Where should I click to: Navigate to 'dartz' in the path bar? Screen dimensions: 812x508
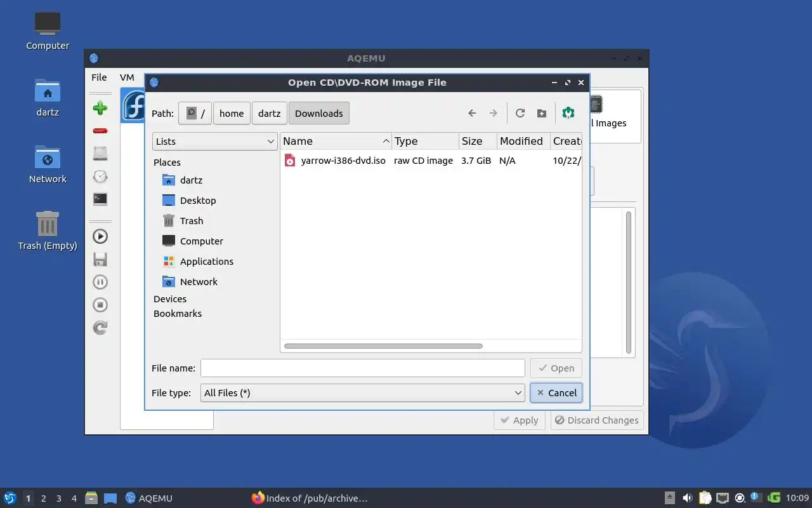(x=270, y=114)
